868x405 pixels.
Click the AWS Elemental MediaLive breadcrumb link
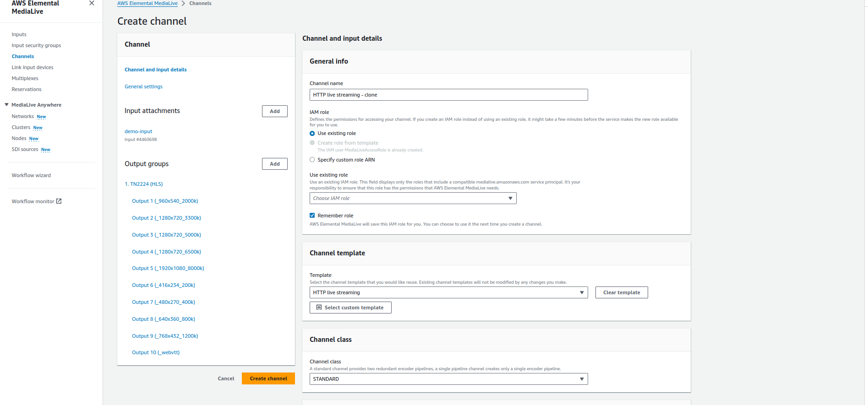tap(147, 3)
